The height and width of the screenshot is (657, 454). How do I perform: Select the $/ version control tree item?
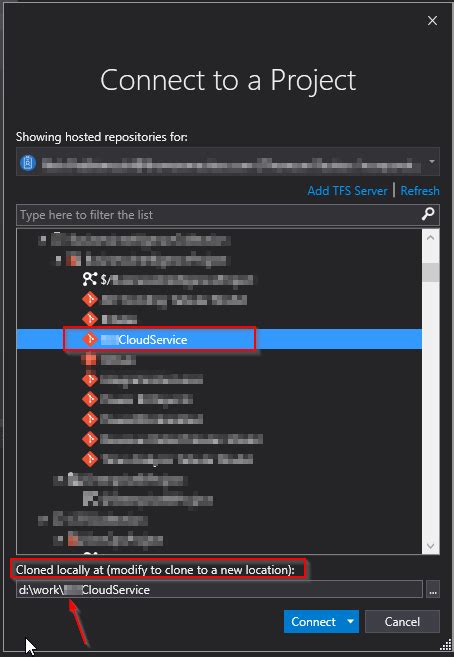168,279
